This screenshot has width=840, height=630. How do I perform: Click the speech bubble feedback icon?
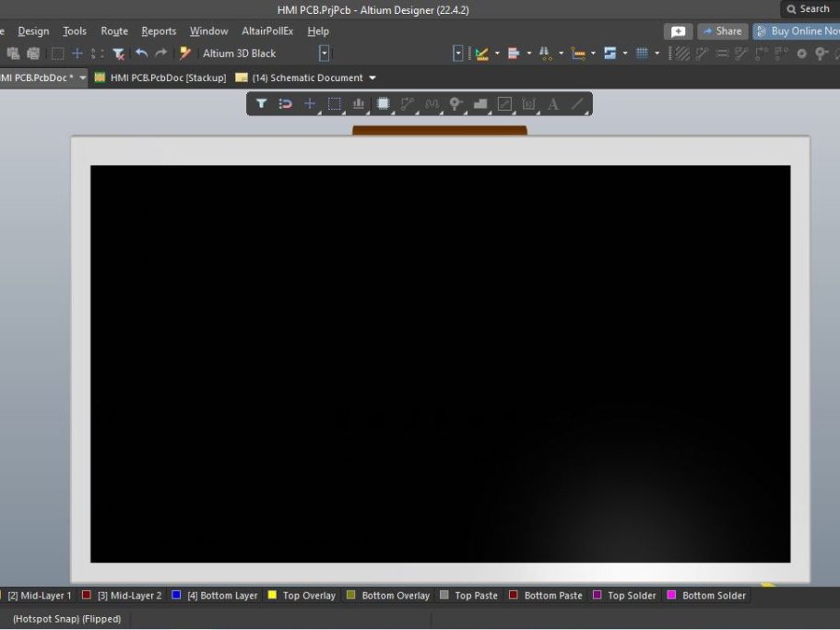[678, 31]
